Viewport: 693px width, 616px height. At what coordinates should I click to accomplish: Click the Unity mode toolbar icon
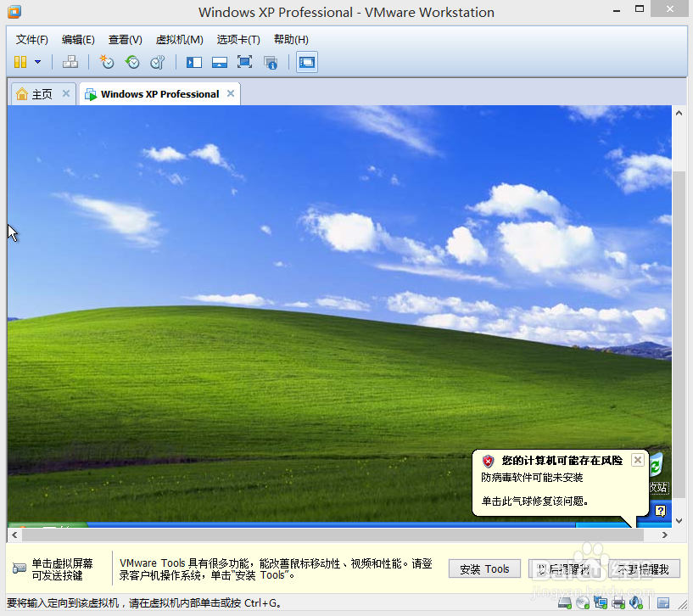click(x=271, y=62)
